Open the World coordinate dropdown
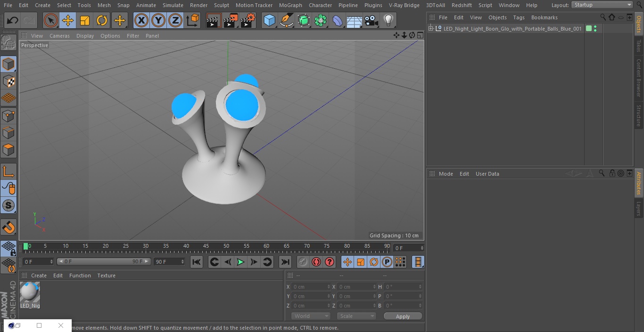 click(311, 316)
